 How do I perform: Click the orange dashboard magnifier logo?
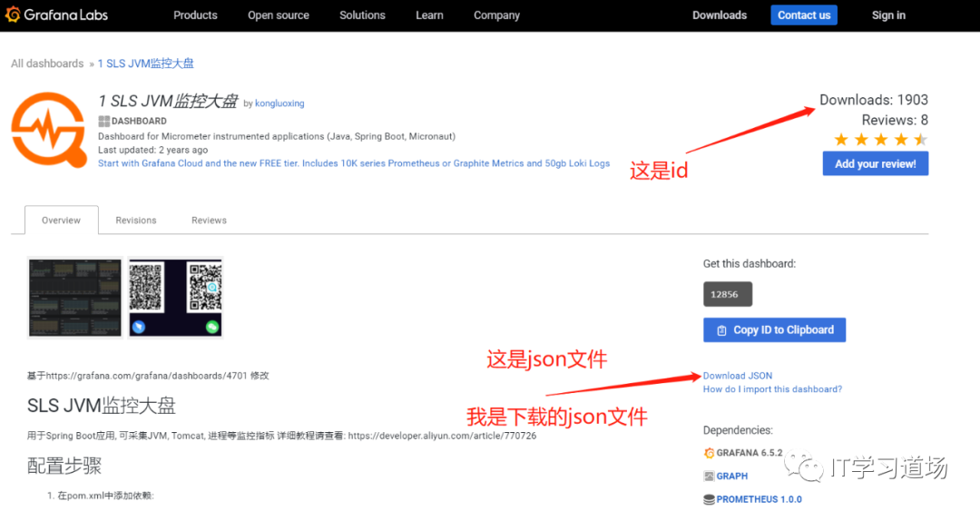49,130
